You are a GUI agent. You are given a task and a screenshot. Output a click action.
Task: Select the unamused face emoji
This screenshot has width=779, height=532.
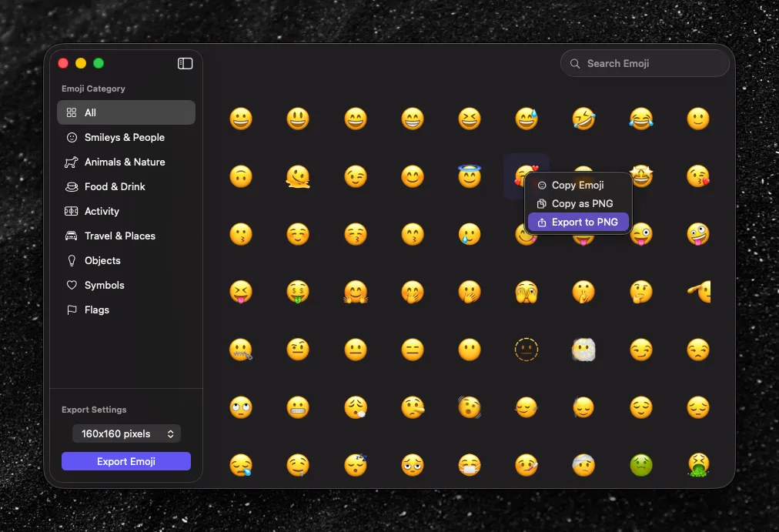(x=698, y=350)
